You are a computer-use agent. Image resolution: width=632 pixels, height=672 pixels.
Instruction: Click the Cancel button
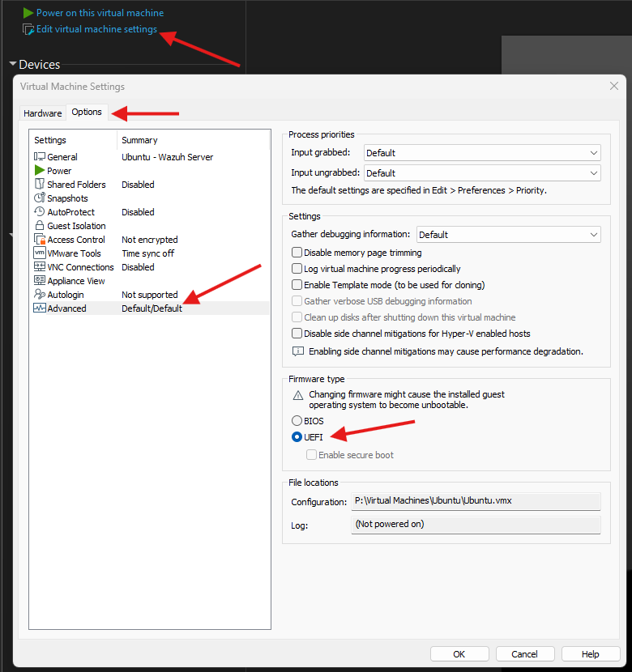point(525,654)
